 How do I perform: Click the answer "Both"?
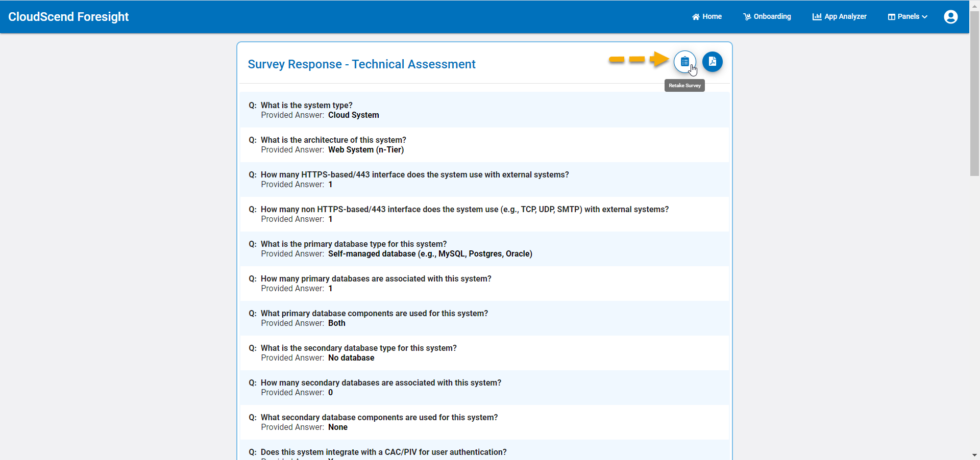click(336, 323)
